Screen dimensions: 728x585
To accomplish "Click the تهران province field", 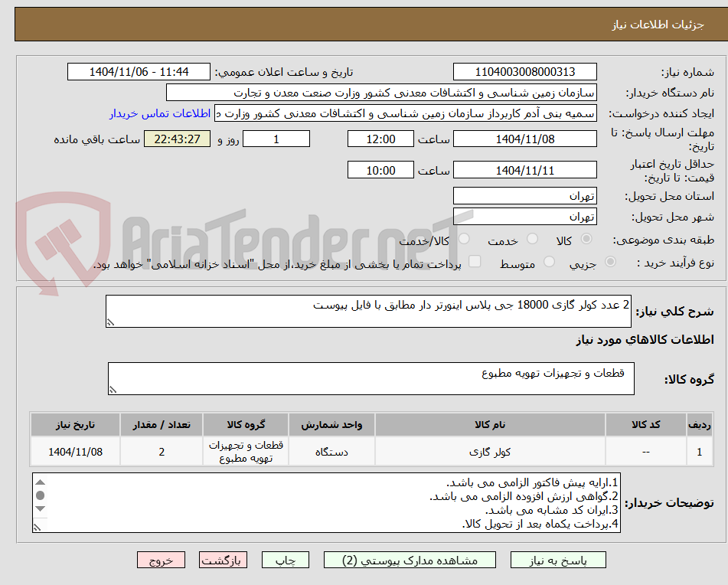I will [525, 195].
